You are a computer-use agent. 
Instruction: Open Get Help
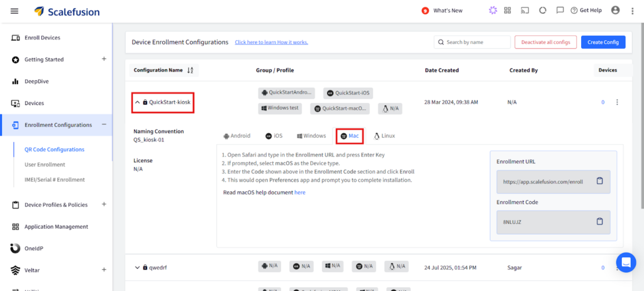(586, 11)
